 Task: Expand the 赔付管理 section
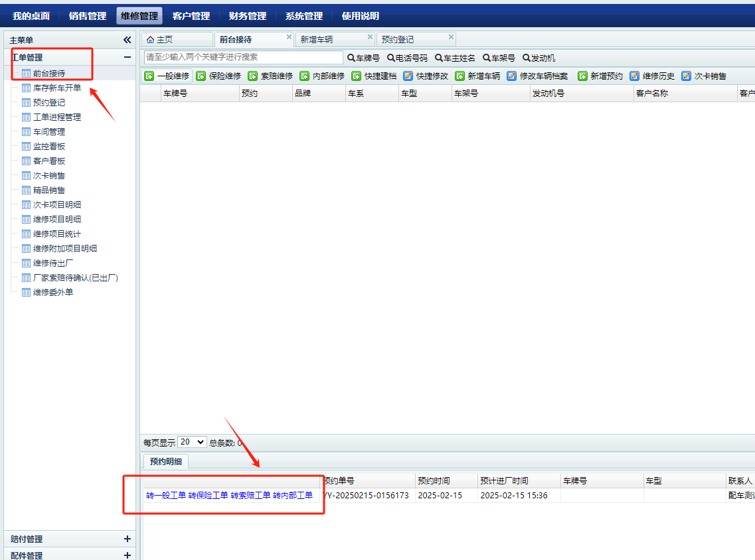[x=127, y=539]
